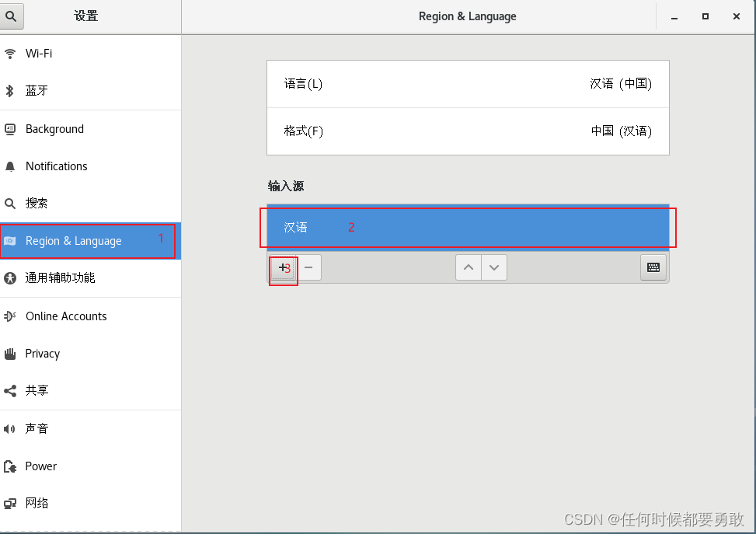Open the 蓝牙 Bluetooth panel

(x=91, y=91)
